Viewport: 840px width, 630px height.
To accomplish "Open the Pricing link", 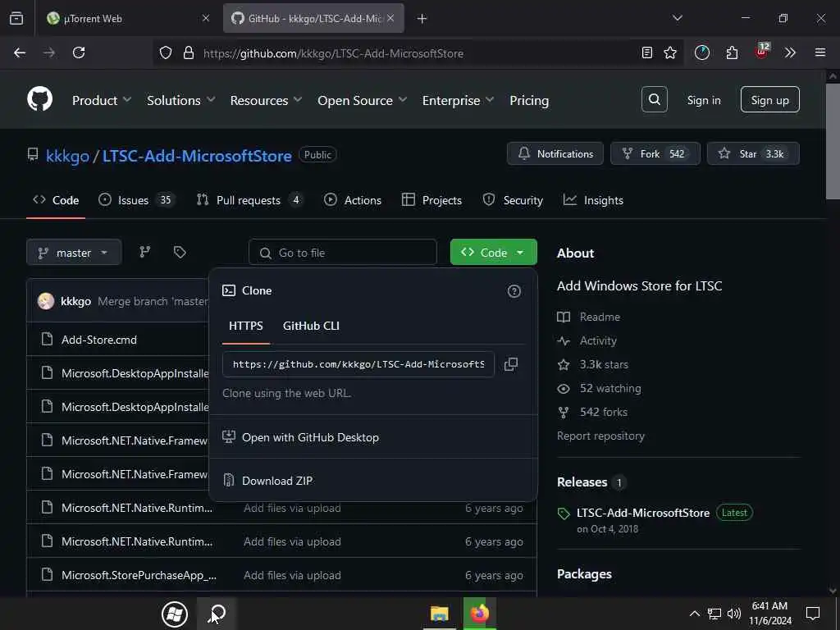I will pyautogui.click(x=529, y=100).
